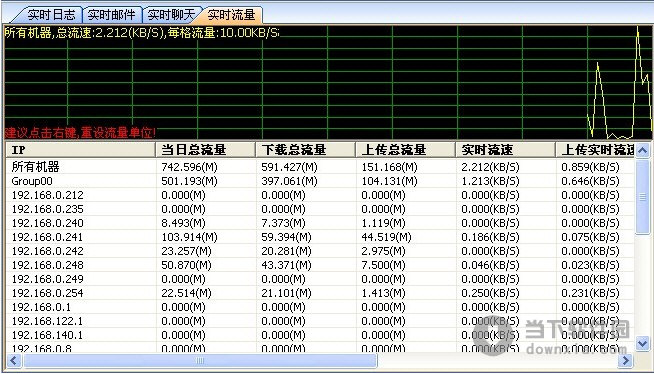Click the 0.250(KB/S) speed cell

(x=490, y=293)
